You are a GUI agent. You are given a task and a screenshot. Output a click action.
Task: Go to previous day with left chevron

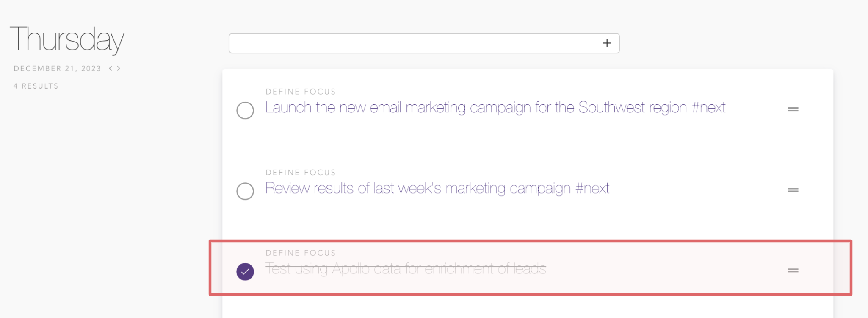click(x=111, y=68)
